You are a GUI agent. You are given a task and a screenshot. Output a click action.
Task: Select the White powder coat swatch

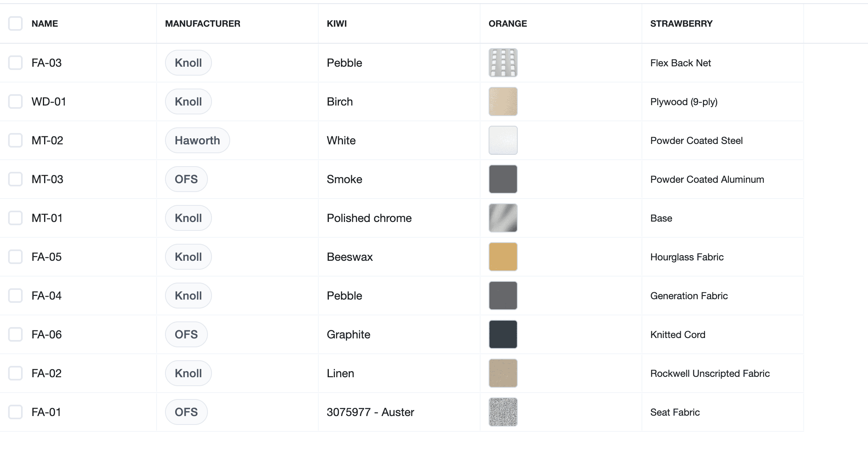click(x=503, y=140)
